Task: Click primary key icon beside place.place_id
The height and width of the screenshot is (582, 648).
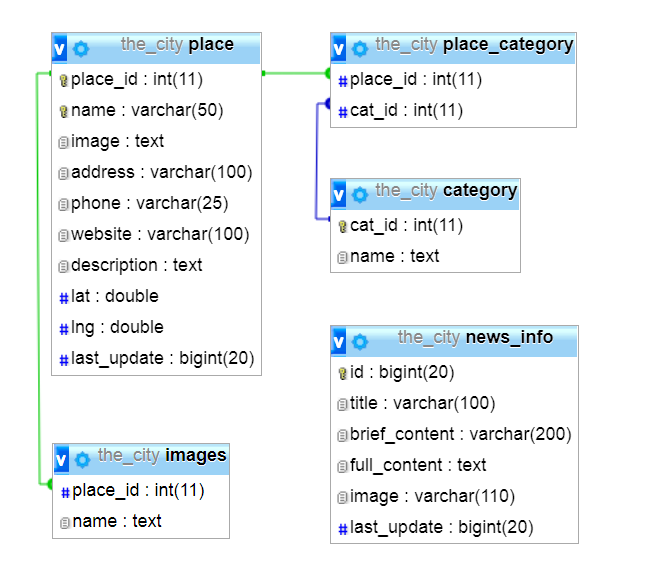Action: point(64,80)
